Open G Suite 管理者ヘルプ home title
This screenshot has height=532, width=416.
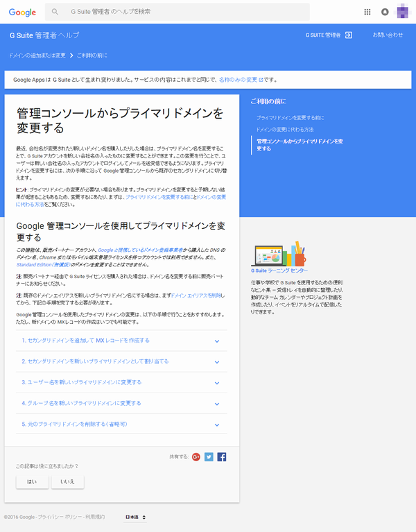click(44, 35)
